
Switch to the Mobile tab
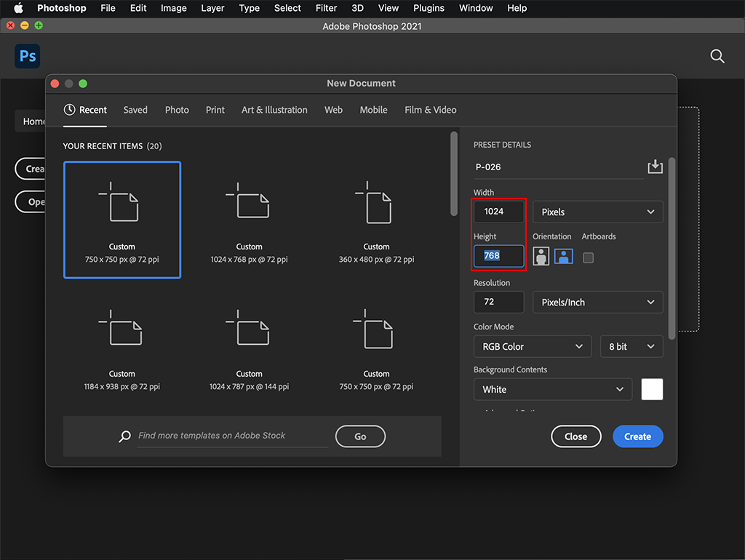pyautogui.click(x=373, y=110)
